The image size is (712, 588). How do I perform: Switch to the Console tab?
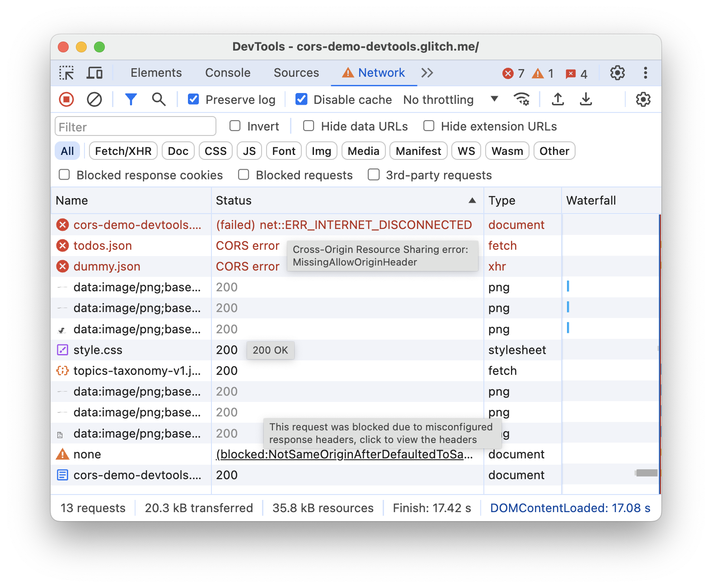point(228,73)
